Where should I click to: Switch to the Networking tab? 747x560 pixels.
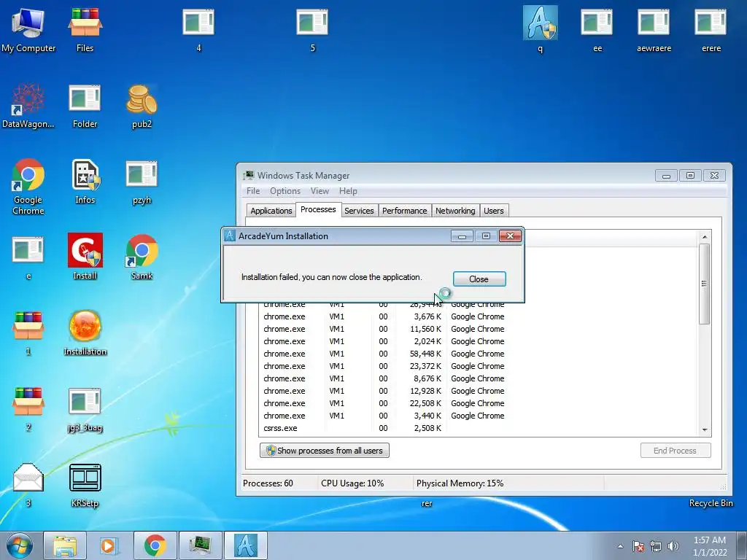455,211
